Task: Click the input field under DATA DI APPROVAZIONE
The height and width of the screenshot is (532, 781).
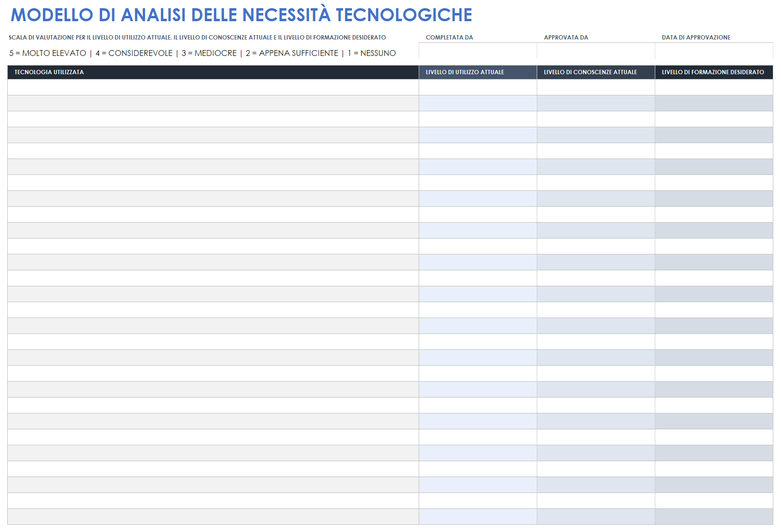Action: (714, 51)
